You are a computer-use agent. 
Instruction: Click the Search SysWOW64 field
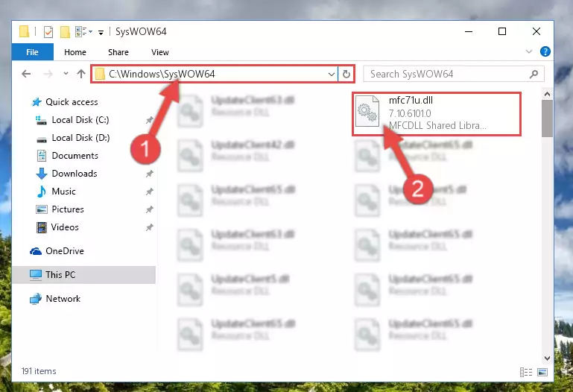[454, 75]
